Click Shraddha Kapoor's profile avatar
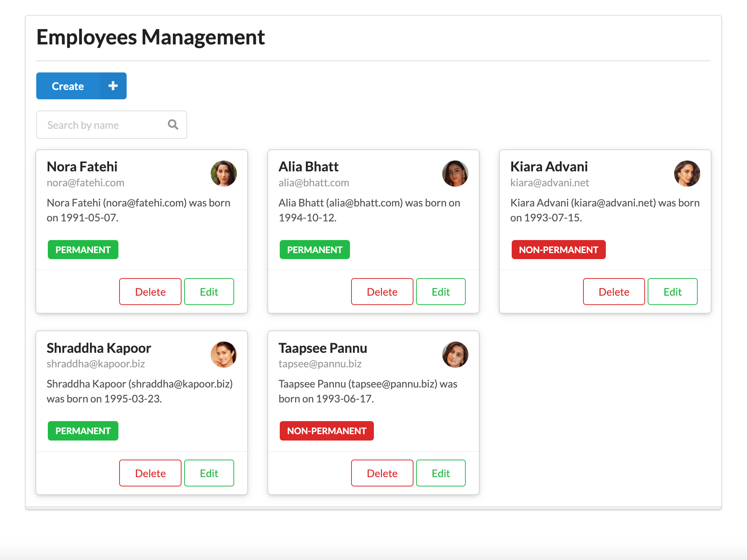Viewport: 747px width, 560px height. pos(223,354)
